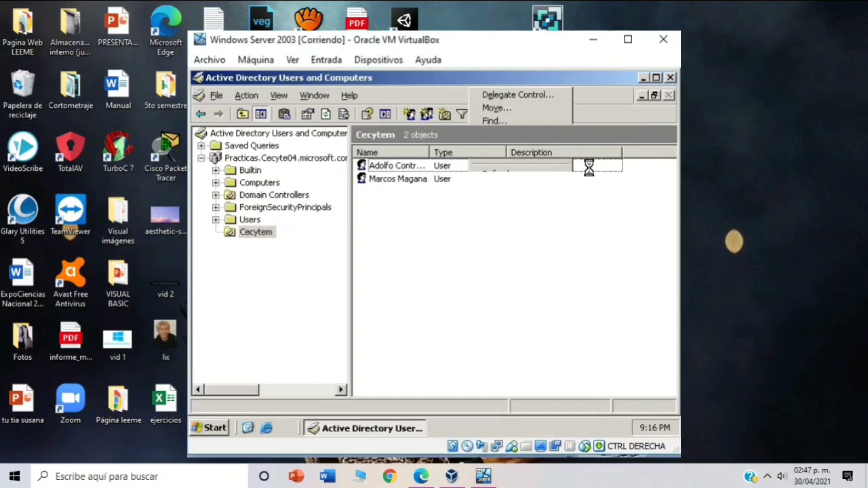
Task: Click the Up one level folder icon
Action: (242, 115)
